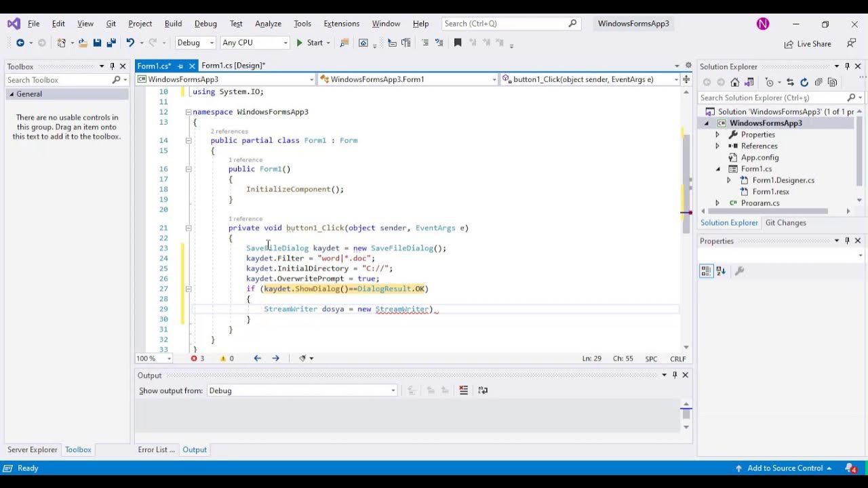Open the Server Explorer tab

(32, 449)
